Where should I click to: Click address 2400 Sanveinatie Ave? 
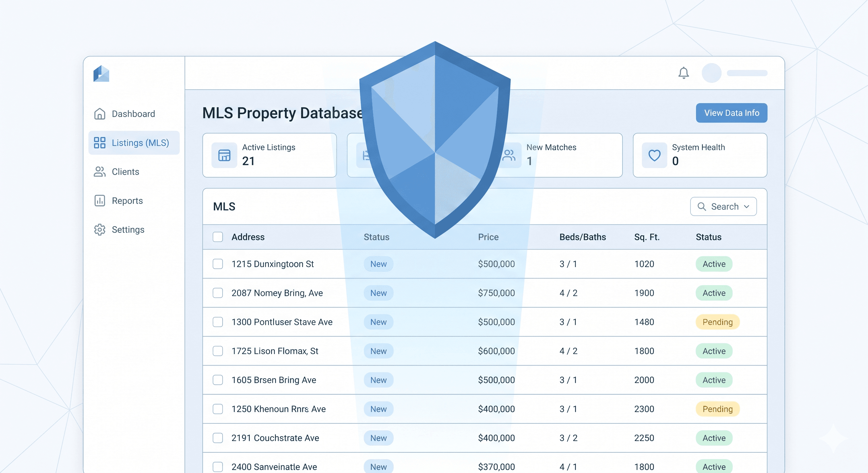(274, 467)
